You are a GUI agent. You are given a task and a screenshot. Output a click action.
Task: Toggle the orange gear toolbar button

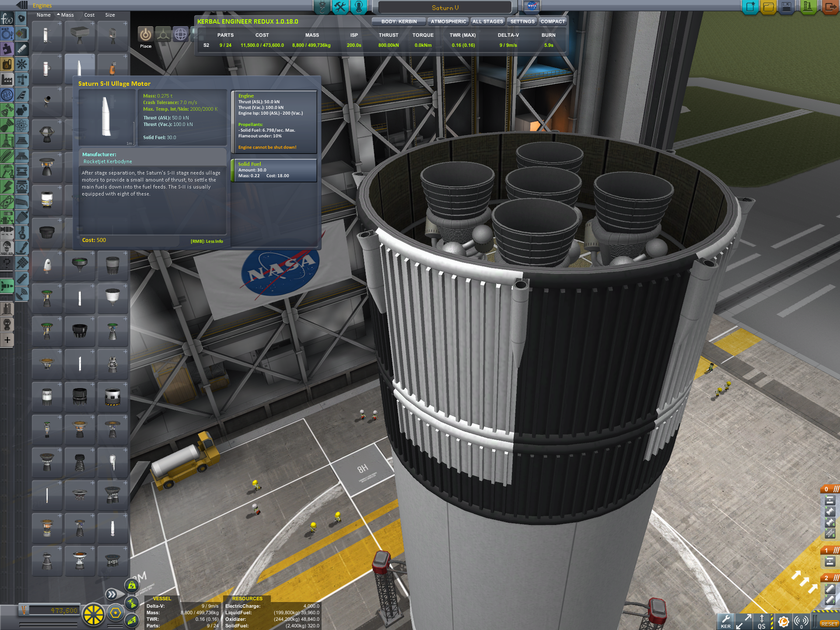[x=784, y=621]
